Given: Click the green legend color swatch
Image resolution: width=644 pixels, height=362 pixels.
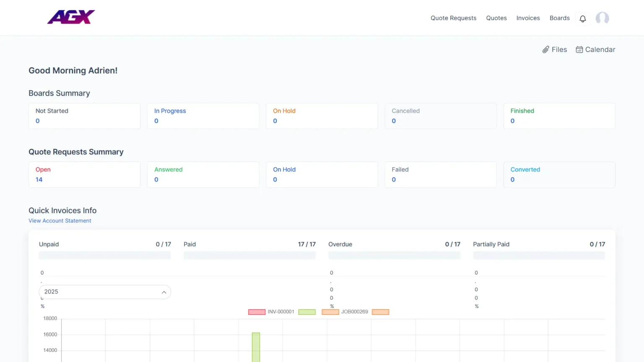Looking at the screenshot, I should (306, 312).
